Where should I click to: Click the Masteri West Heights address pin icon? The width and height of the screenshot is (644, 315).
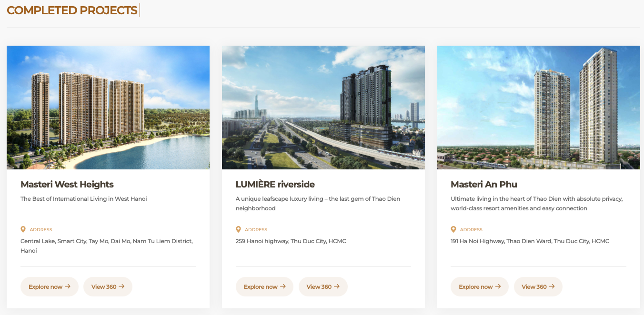point(23,229)
